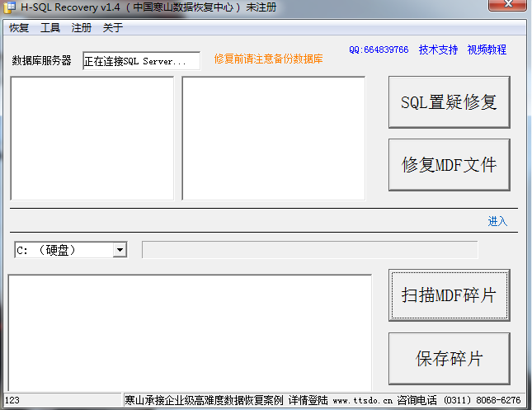This screenshot has height=410, width=532.
Task: Click the 数据库服务器 label
Action: click(x=42, y=60)
